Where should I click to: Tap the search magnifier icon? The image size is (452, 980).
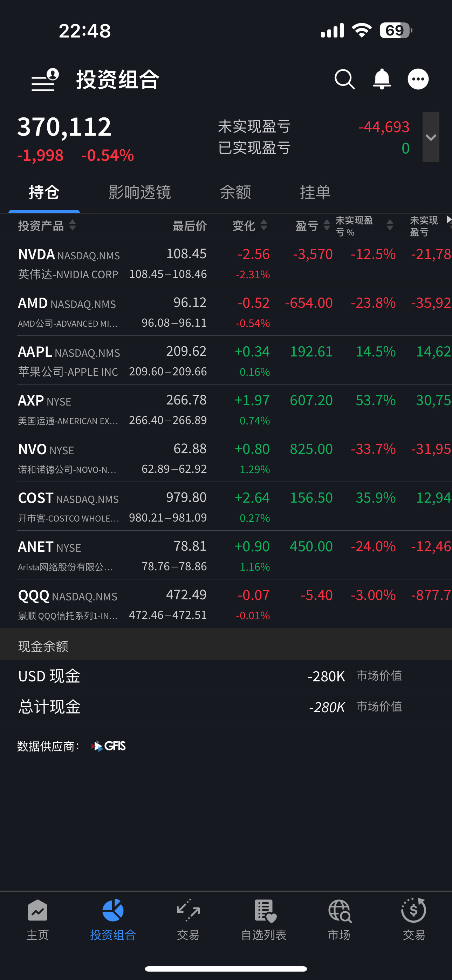click(344, 80)
